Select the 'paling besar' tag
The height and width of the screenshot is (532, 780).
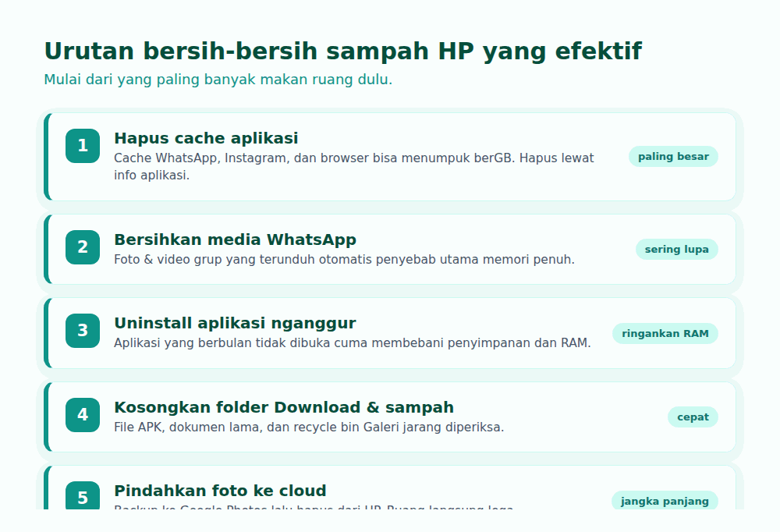pos(674,156)
